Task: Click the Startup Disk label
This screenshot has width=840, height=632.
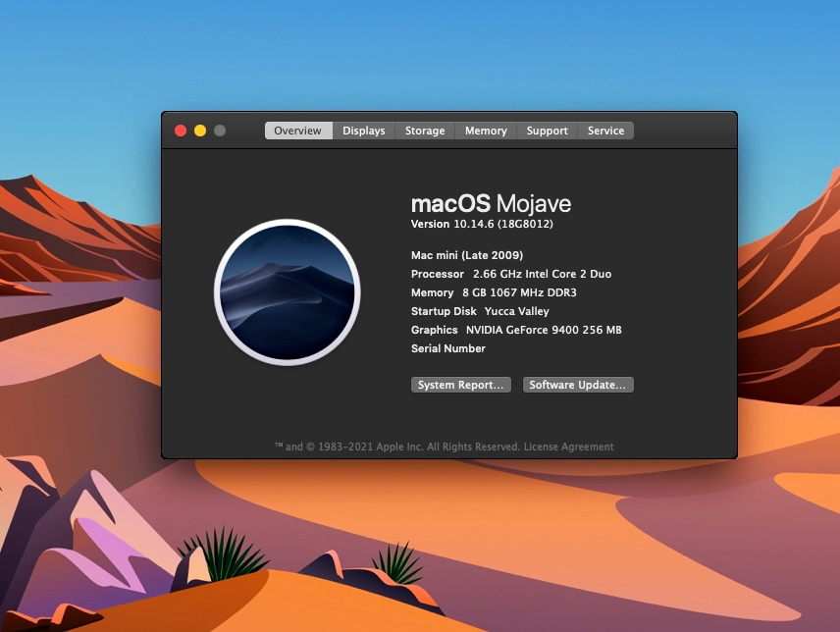Action: click(x=444, y=311)
